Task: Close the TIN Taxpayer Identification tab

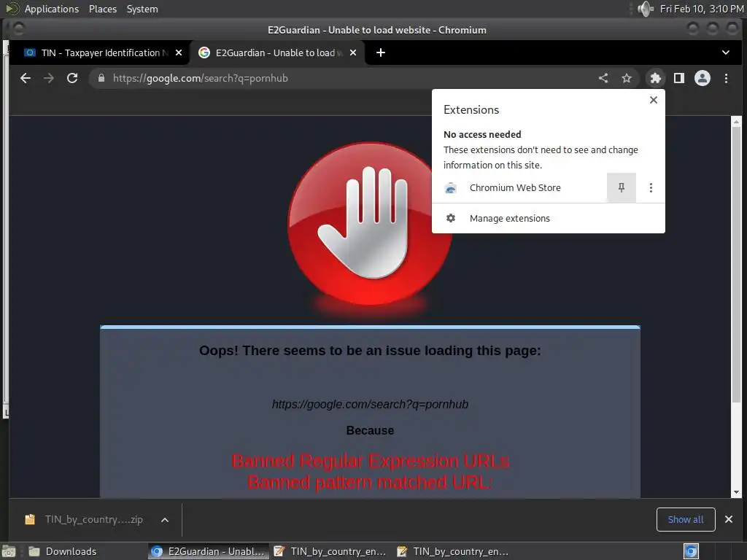Action: [179, 52]
